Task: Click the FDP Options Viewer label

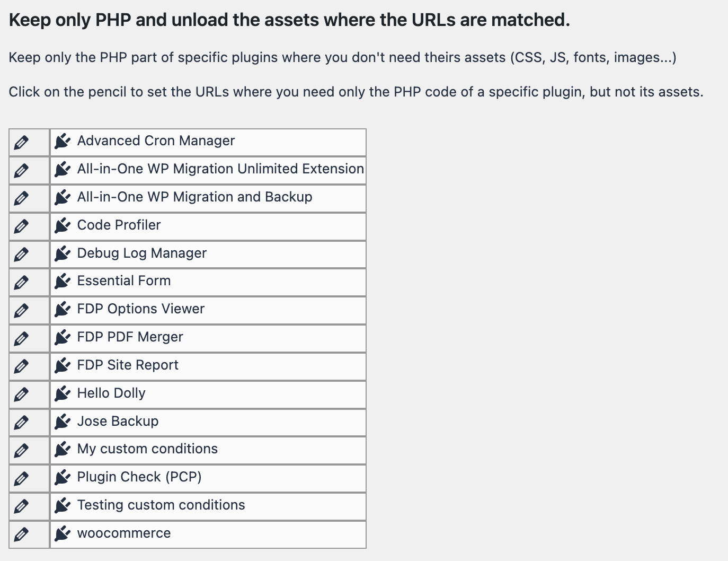Action: pos(141,310)
